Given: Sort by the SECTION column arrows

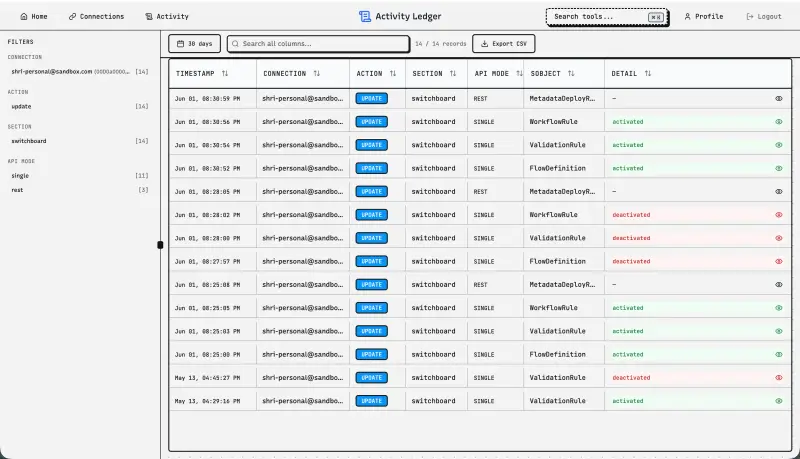Looking at the screenshot, I should (x=453, y=73).
